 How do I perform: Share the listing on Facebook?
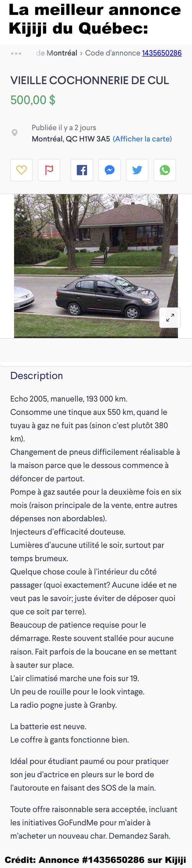[x=82, y=170]
